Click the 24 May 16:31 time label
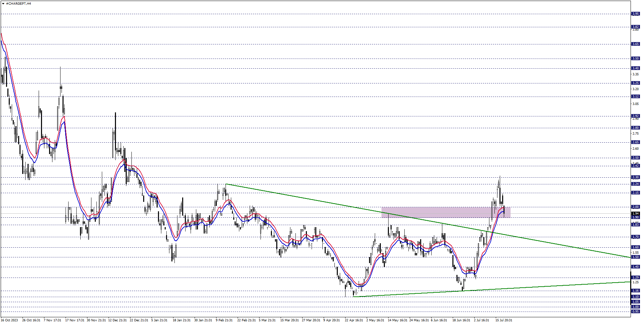644x324 pixels. [419, 320]
